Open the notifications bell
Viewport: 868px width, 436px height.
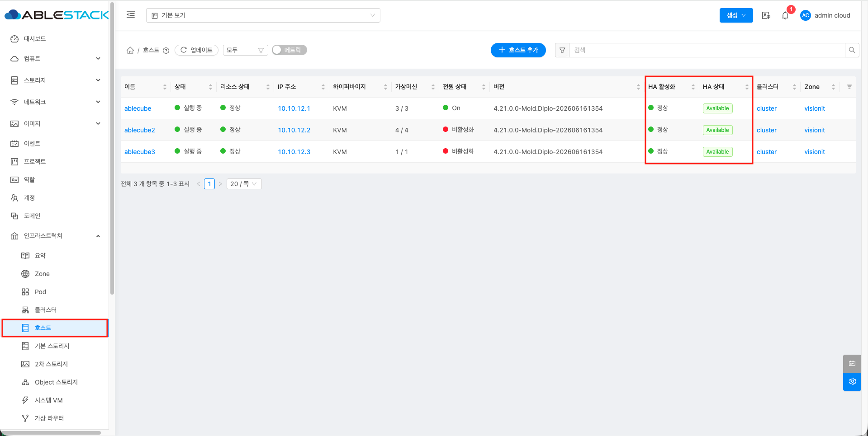click(x=785, y=15)
